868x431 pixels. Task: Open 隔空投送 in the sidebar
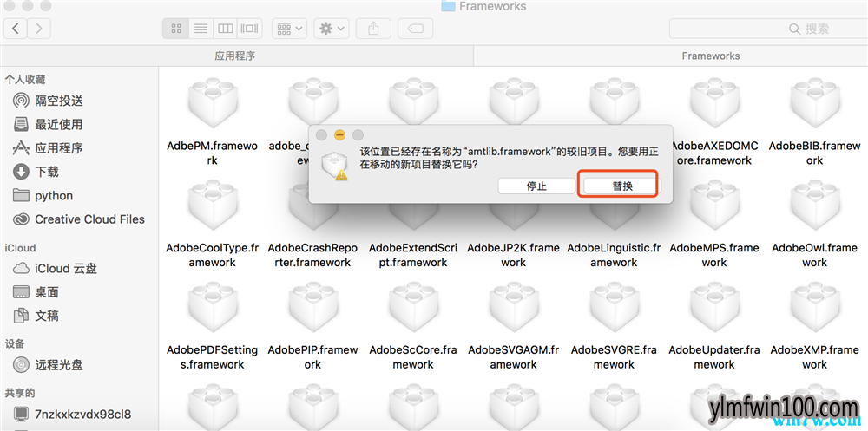[49, 101]
